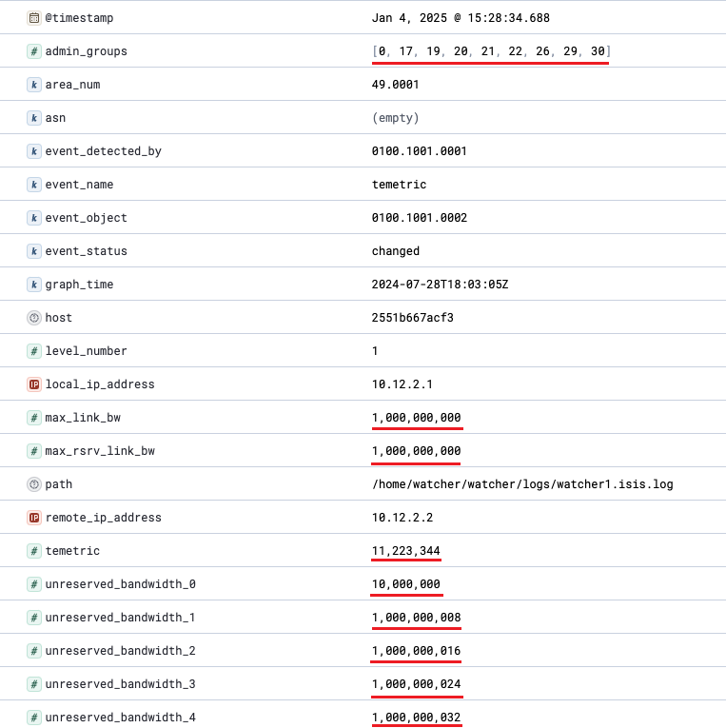Click the IP icon for remote_ip_address

click(x=34, y=518)
